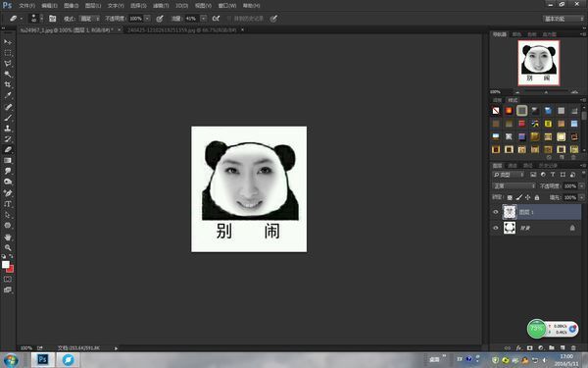Reset default foreground and background colors

click(x=3, y=256)
